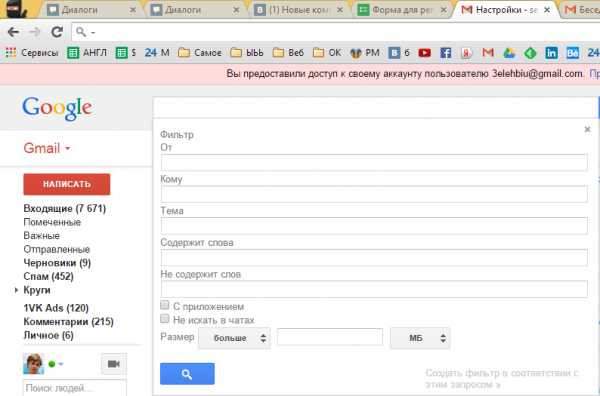The image size is (600, 396).
Task: Open the Facebook bookmark
Action: coord(445,53)
